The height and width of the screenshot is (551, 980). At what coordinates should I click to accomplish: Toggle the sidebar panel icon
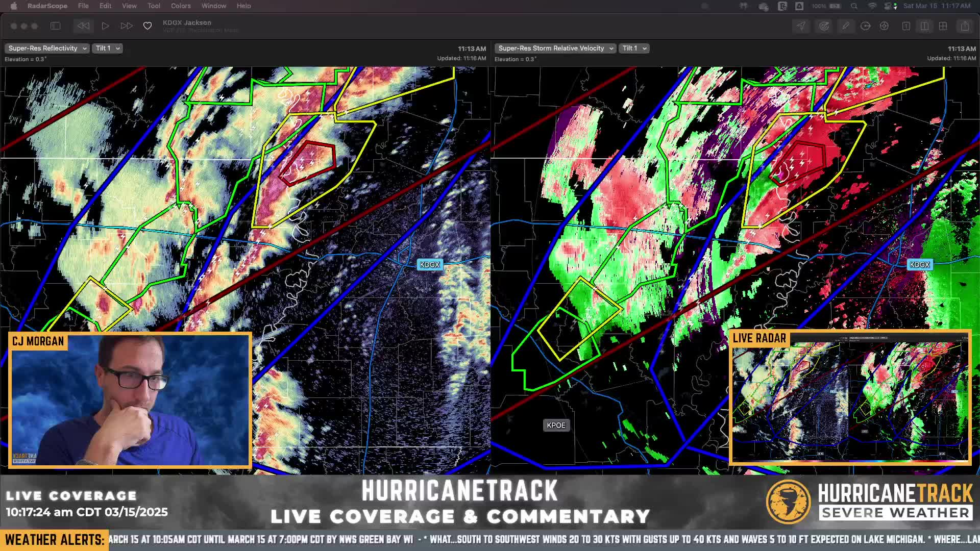[56, 26]
